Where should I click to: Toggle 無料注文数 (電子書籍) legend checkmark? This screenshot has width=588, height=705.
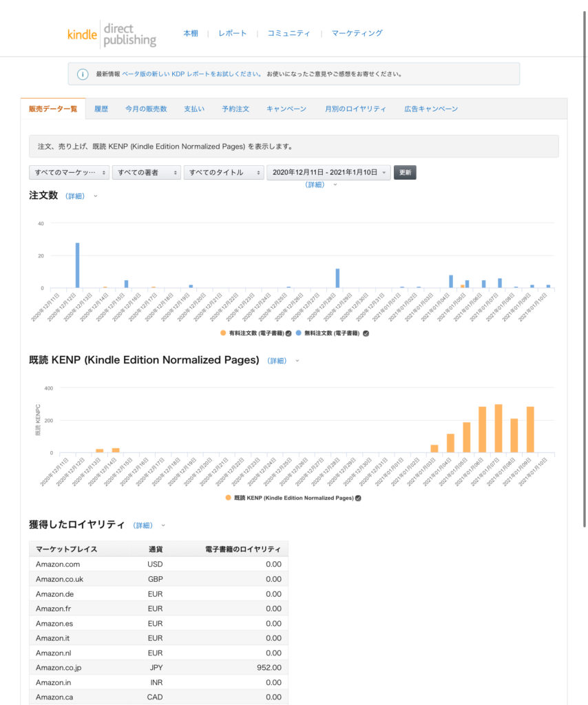tap(366, 333)
